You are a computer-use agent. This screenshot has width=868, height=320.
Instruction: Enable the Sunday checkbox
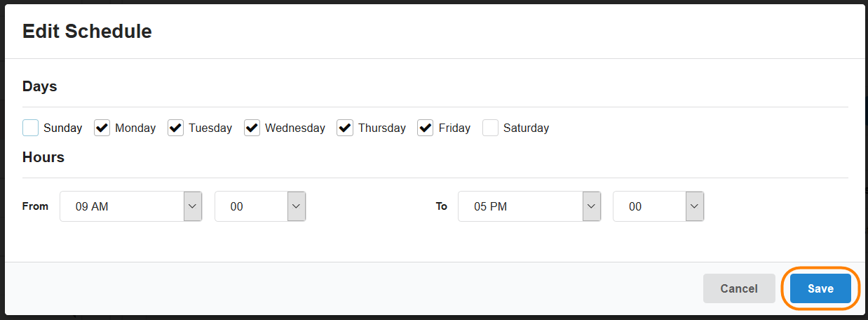pos(31,128)
